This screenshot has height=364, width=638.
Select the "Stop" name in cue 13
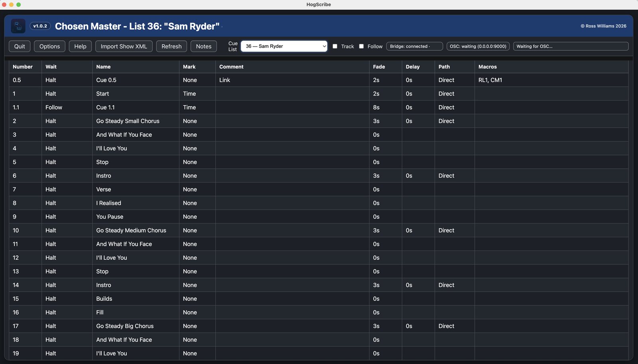(102, 272)
